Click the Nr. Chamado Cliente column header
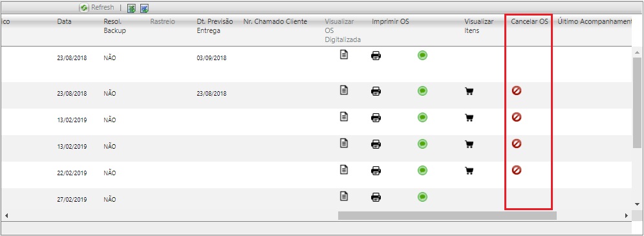The width and height of the screenshot is (644, 236). click(x=275, y=22)
